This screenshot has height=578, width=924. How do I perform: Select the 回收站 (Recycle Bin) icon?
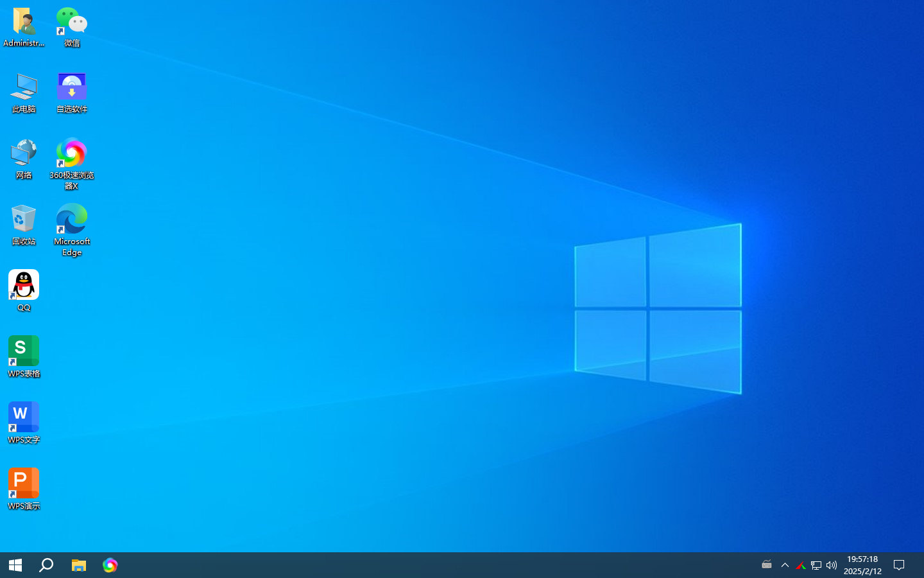(x=24, y=226)
